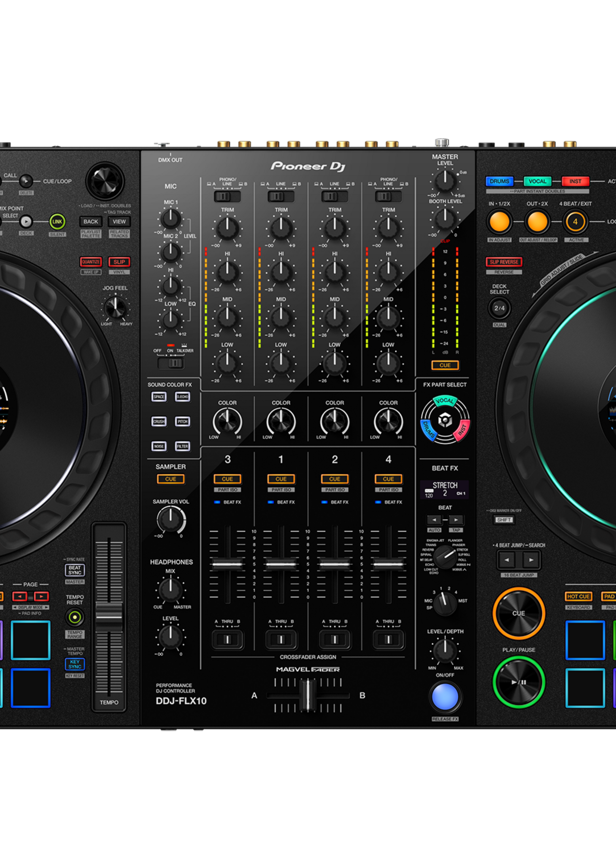Screen dimensions: 616x863
Task: Turn the MIC 2 level knob
Action: tap(171, 252)
